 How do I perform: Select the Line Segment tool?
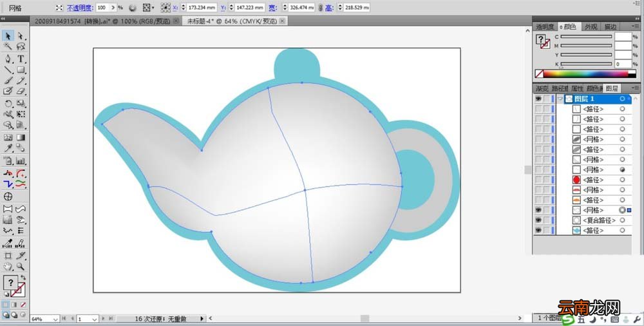tap(8, 70)
